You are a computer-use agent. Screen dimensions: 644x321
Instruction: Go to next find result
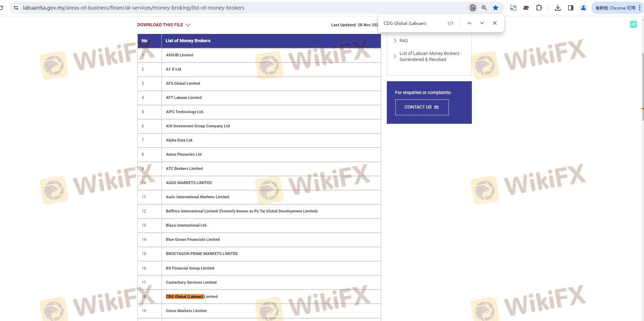click(x=482, y=23)
